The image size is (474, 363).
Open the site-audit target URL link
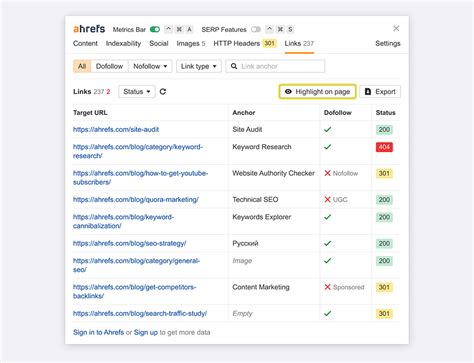[116, 129]
